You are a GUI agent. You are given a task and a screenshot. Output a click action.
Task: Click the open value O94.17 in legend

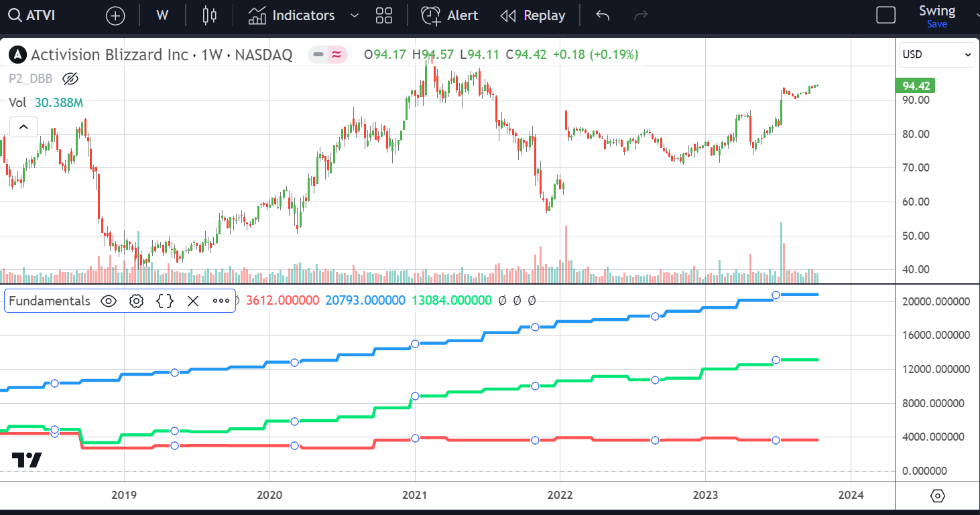tap(385, 54)
